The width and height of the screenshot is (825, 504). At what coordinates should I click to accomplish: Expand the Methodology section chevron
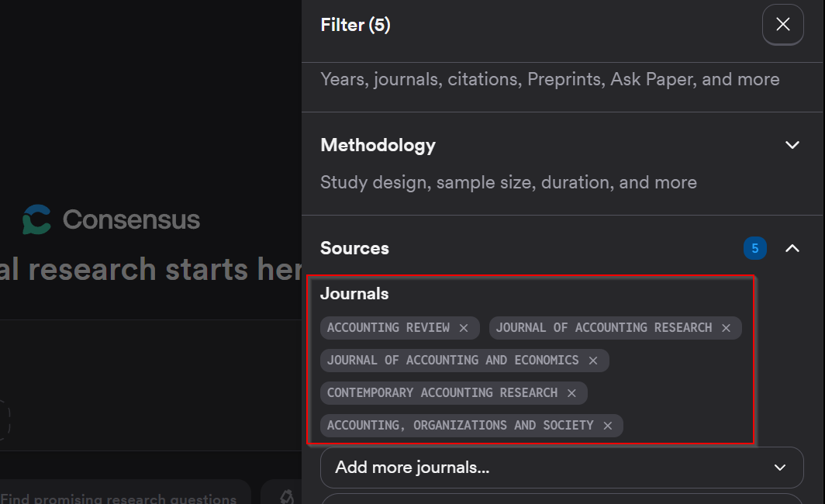(792, 145)
